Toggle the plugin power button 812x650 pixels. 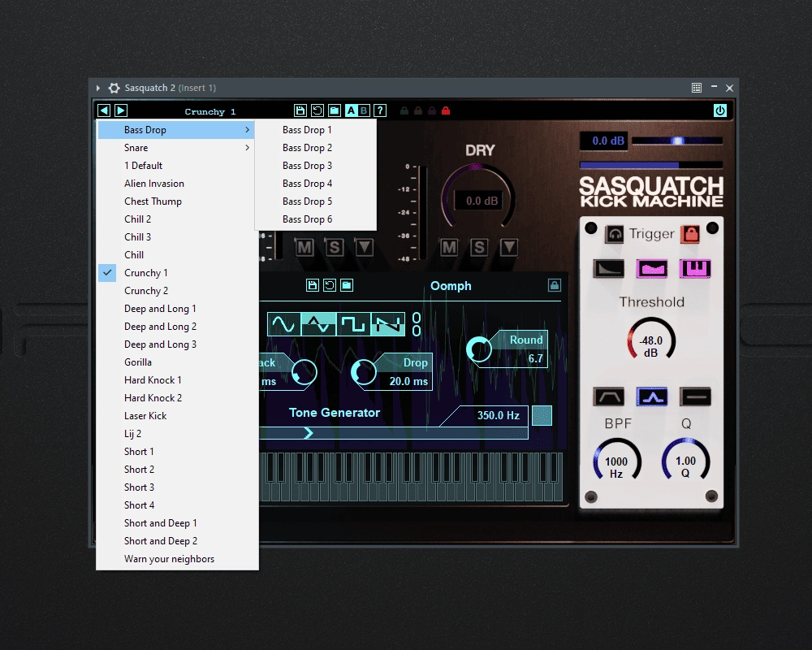click(x=719, y=110)
